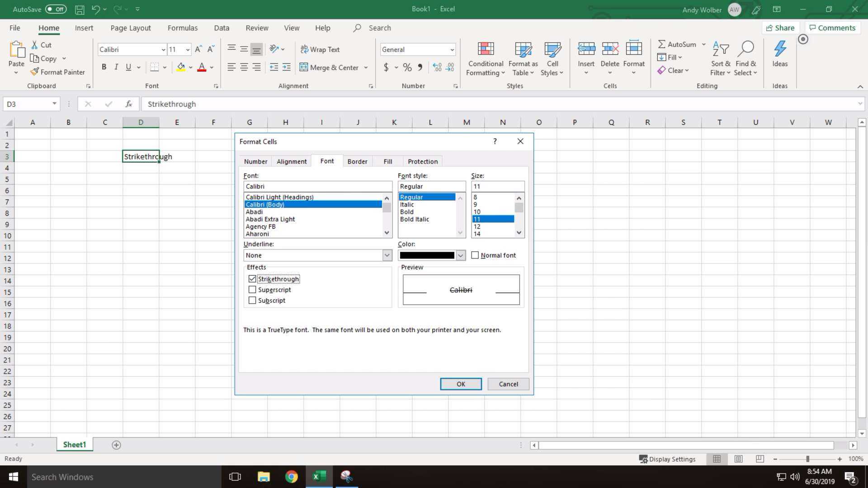Click Decrease Font Size icon
The width and height of the screenshot is (868, 488).
pos(211,49)
